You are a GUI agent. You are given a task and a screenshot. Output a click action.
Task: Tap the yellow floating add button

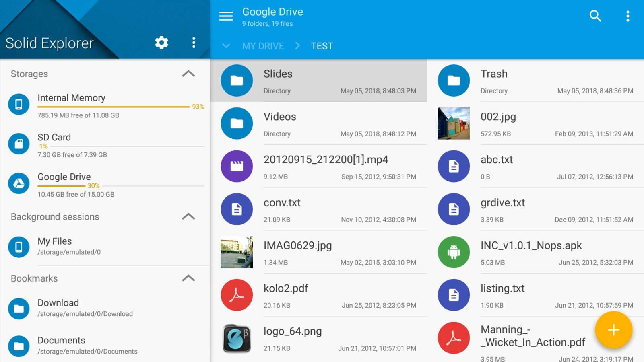613,330
